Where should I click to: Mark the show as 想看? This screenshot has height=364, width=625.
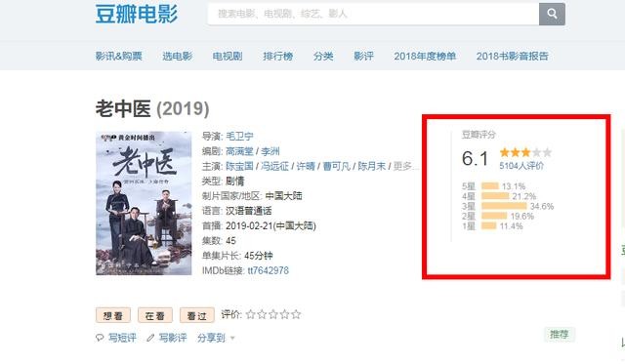(113, 315)
